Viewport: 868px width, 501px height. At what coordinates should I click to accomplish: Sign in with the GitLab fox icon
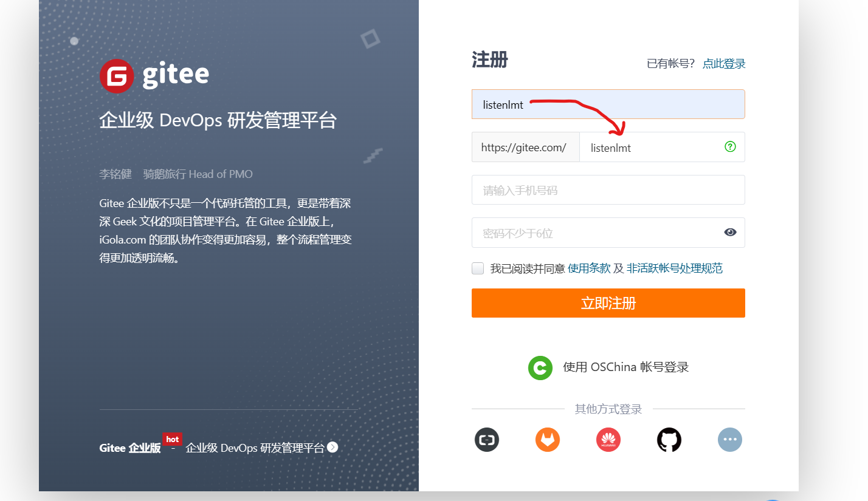click(x=548, y=440)
